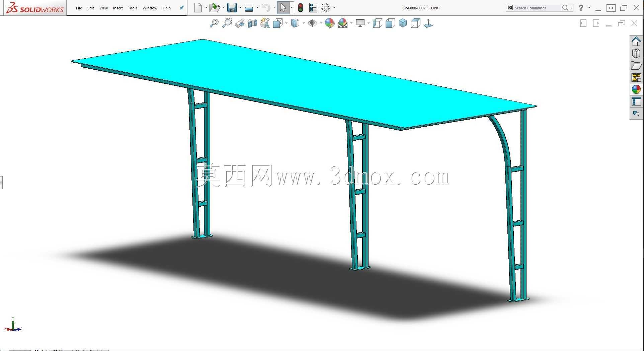Create a new document
The width and height of the screenshot is (644, 351).
198,8
